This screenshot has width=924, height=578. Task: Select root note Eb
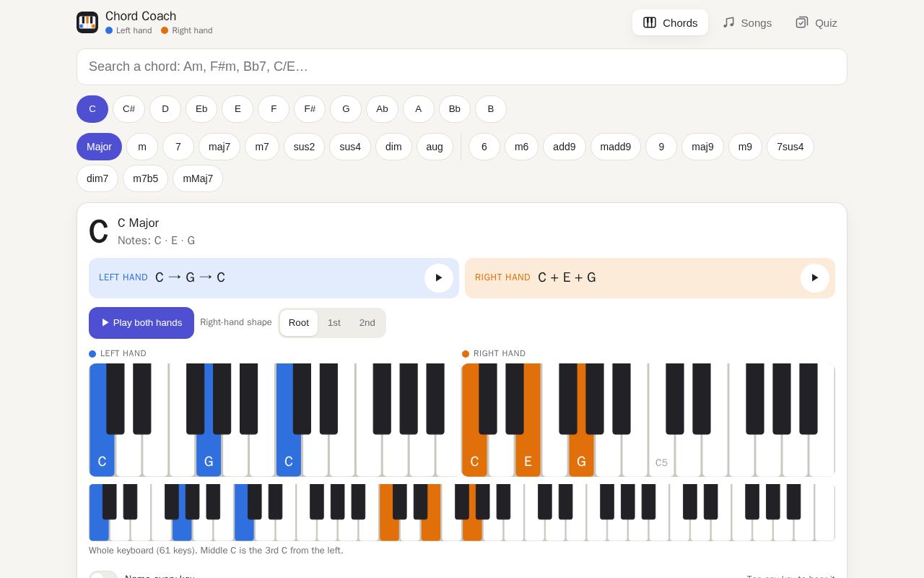tap(201, 109)
